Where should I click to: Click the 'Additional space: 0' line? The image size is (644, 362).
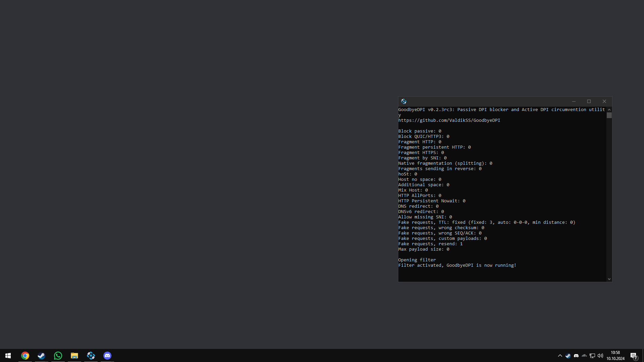click(x=424, y=185)
